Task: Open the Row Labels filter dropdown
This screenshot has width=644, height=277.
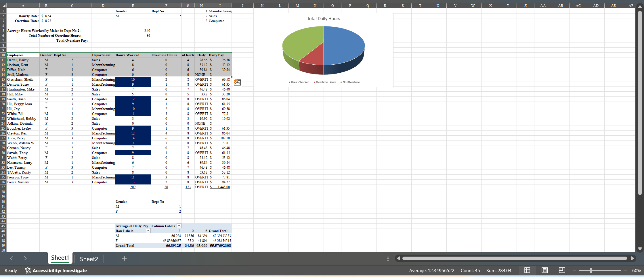Action: (148, 231)
